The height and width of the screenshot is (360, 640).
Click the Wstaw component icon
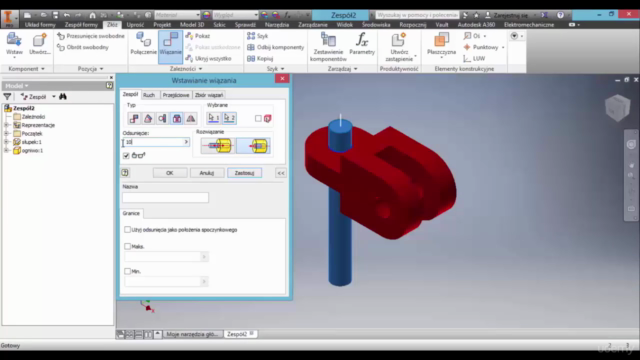pyautogui.click(x=14, y=44)
